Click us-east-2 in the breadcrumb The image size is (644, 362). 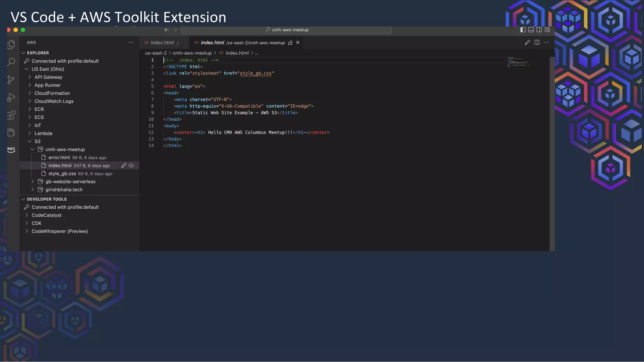(x=156, y=53)
